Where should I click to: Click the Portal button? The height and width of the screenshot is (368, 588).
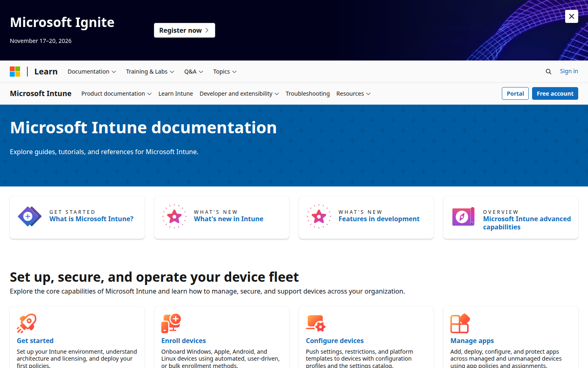click(x=515, y=94)
